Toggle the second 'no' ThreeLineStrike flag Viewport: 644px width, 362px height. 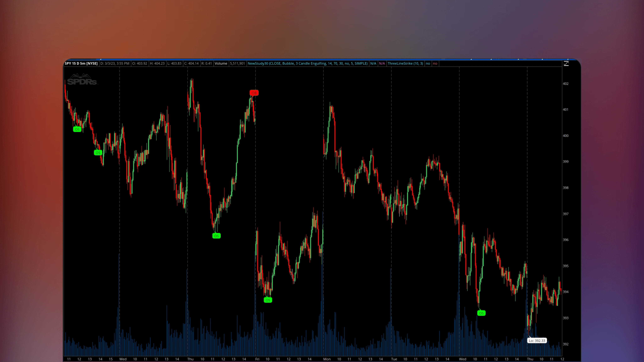(435, 63)
